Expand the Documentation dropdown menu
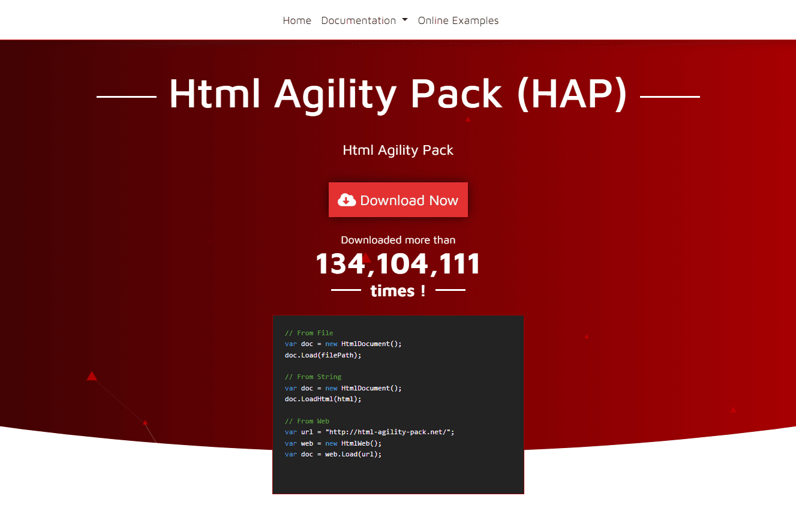The height and width of the screenshot is (532, 796). tap(364, 20)
